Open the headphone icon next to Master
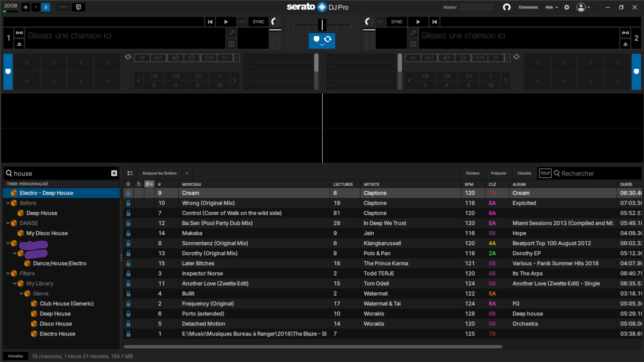 [506, 7]
